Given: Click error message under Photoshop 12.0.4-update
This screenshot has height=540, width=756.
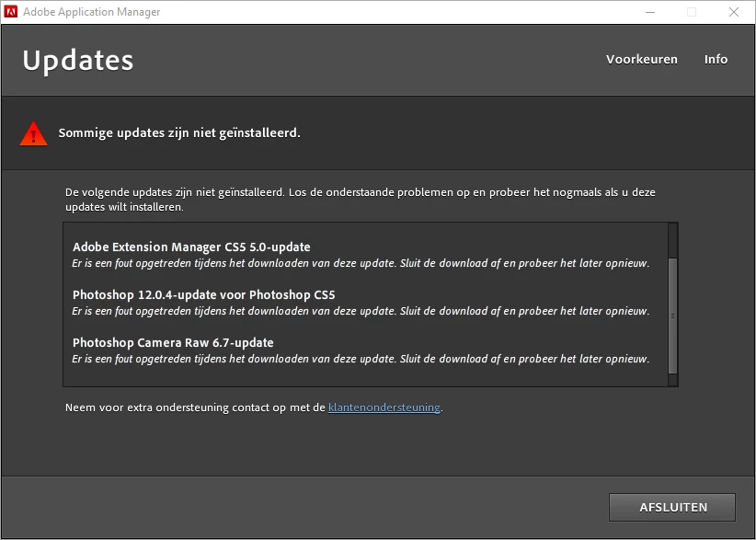Looking at the screenshot, I should coord(361,311).
